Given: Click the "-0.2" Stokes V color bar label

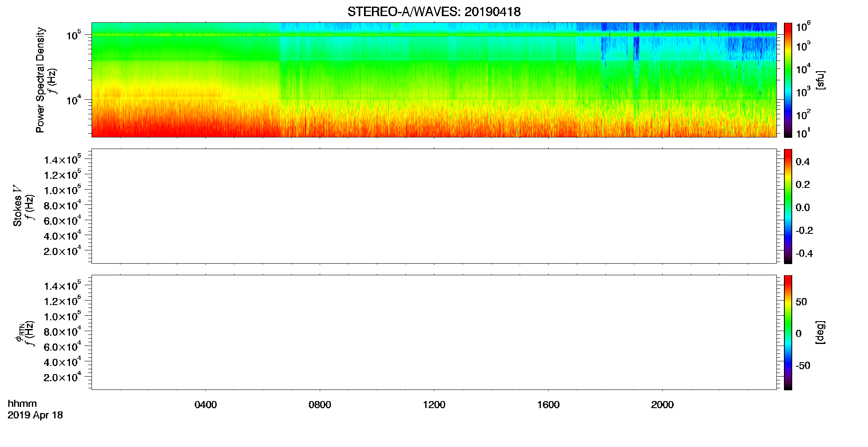Looking at the screenshot, I should (x=804, y=231).
